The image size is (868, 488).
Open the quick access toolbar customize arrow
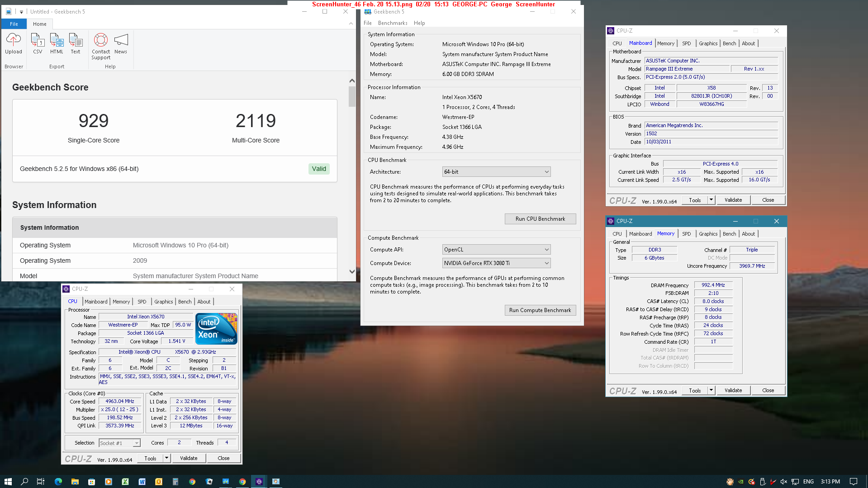21,12
